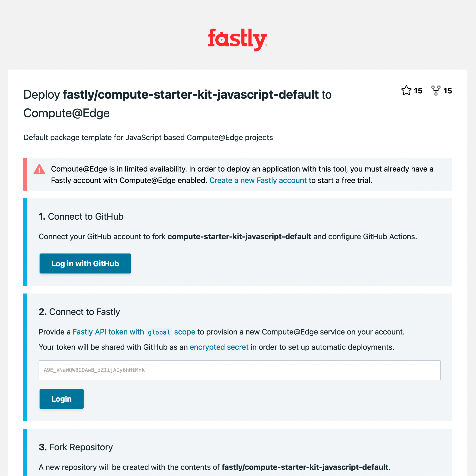
Task: Select the star icon showing 15 stars
Action: [x=406, y=91]
